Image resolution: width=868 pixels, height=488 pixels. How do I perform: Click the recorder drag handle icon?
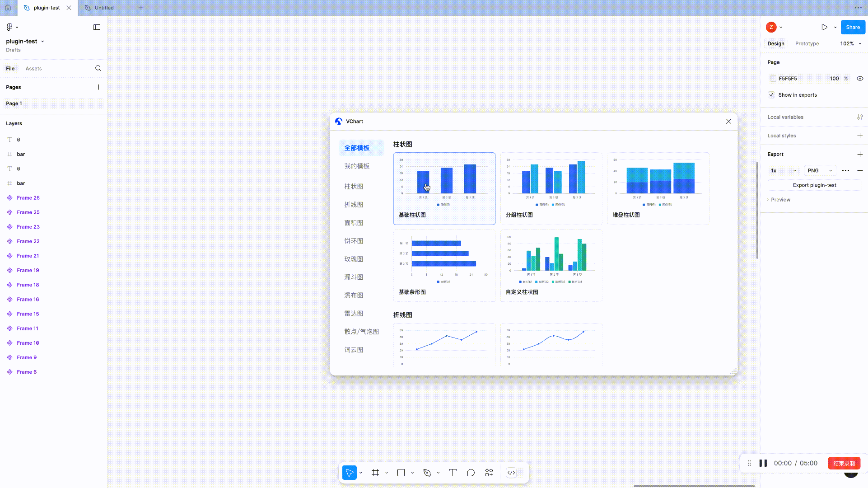tap(749, 463)
